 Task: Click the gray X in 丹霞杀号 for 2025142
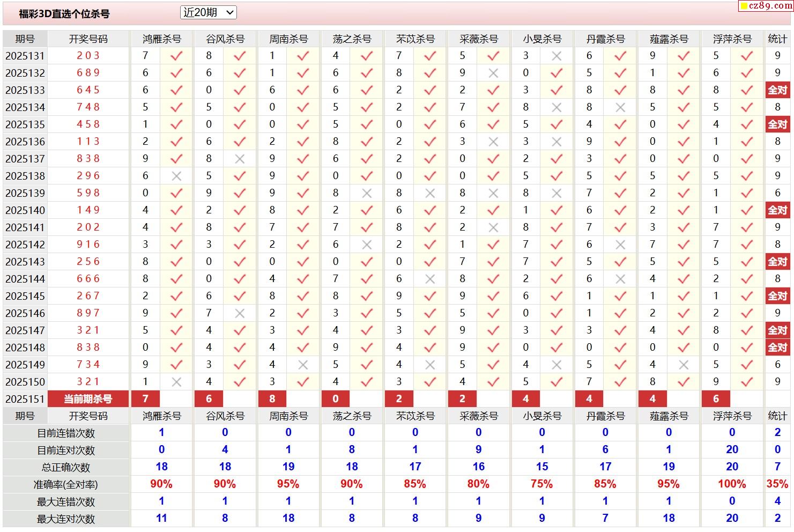click(620, 245)
